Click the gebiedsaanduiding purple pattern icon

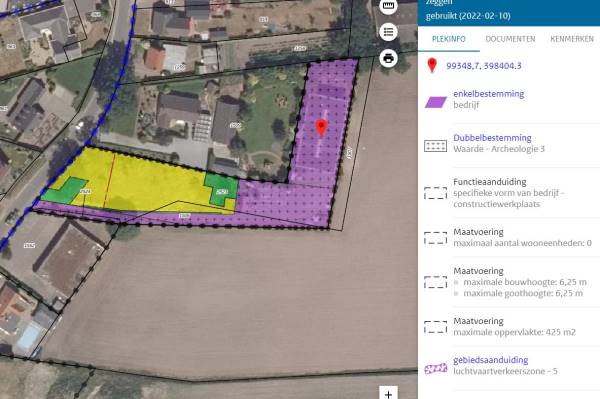point(435,368)
